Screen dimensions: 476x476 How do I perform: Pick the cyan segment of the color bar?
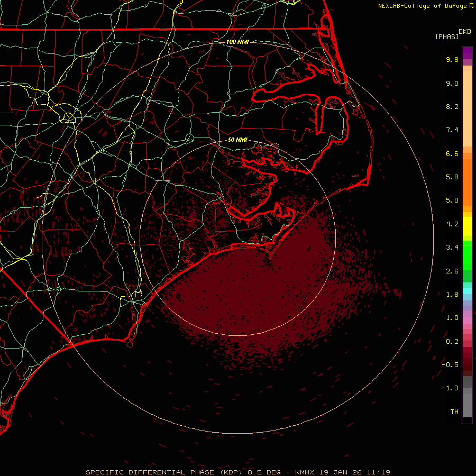point(467,291)
